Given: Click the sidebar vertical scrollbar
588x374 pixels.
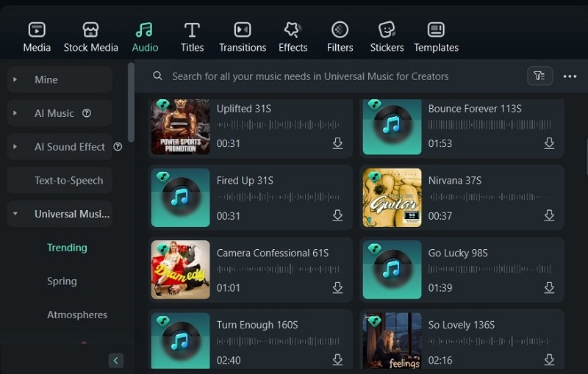Looking at the screenshot, I should [131, 102].
